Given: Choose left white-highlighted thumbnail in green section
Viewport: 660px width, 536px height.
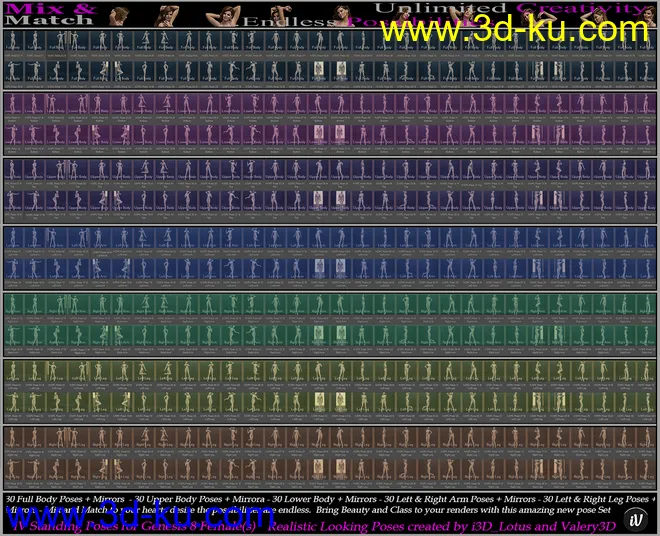Looking at the screenshot, I should coord(320,333).
